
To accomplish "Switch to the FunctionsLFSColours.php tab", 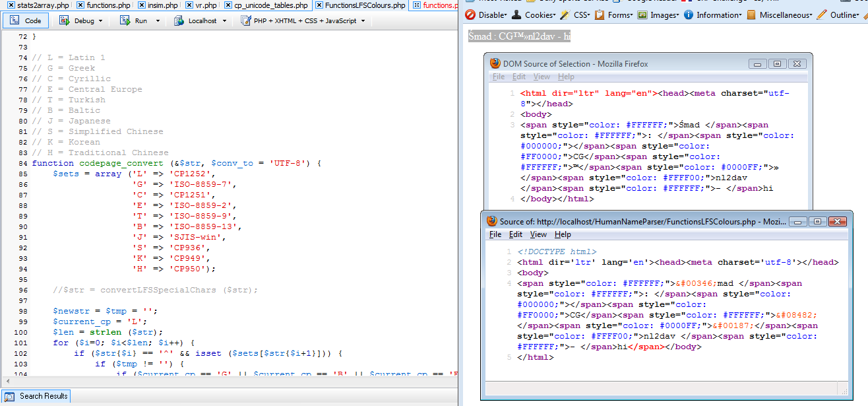I will coord(365,5).
